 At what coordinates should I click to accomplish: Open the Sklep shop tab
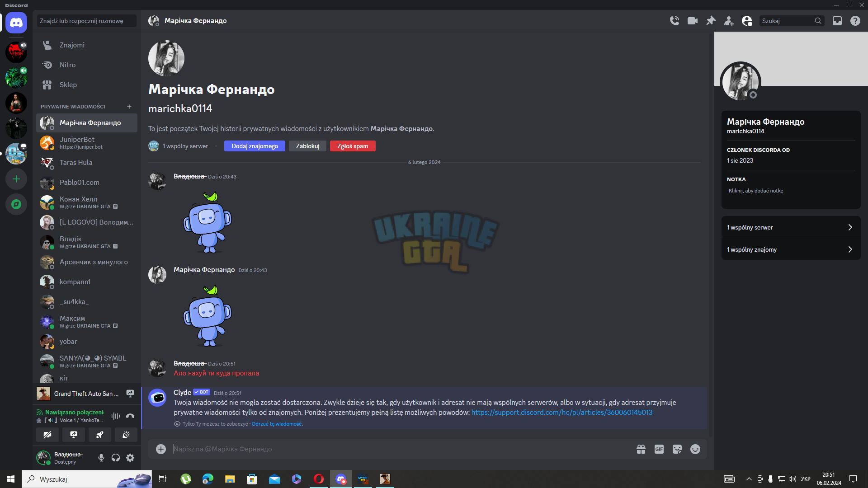tap(87, 85)
